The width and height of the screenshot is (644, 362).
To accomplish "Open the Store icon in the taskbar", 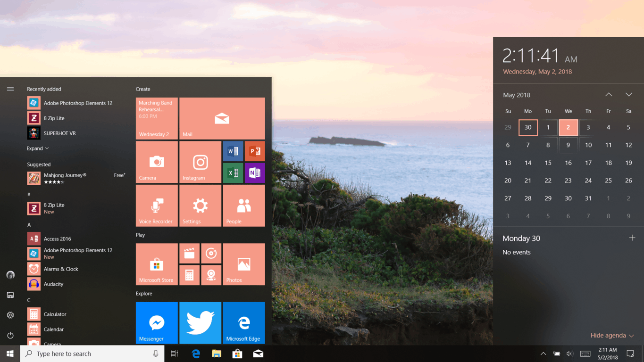I will pyautogui.click(x=237, y=354).
